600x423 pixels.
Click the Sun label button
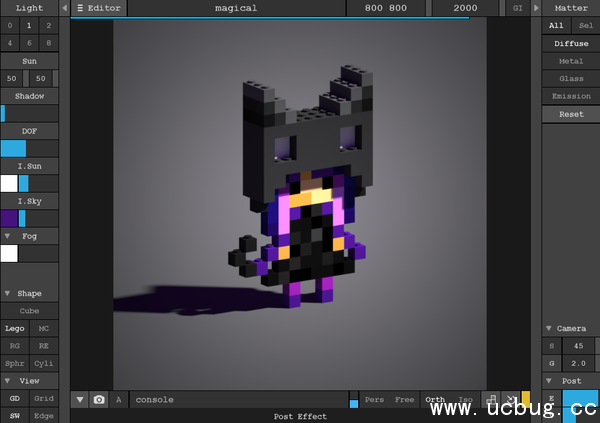tap(29, 61)
